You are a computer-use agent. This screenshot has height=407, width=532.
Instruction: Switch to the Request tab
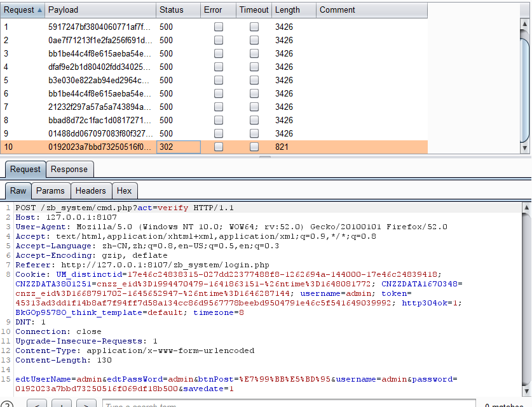25,169
